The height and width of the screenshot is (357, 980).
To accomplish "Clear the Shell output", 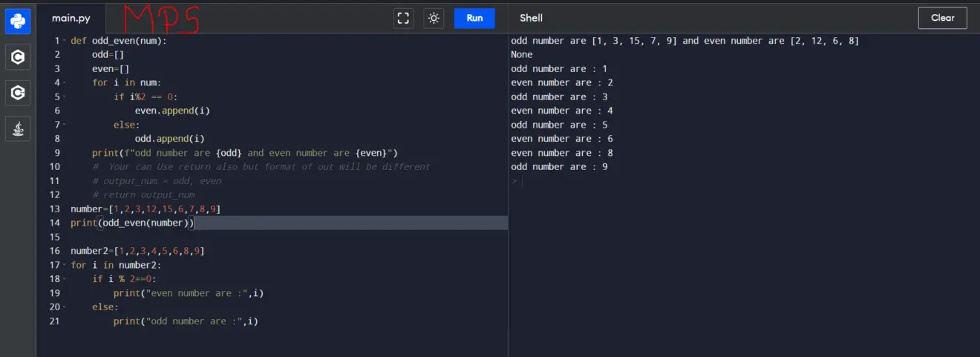I will pos(942,18).
